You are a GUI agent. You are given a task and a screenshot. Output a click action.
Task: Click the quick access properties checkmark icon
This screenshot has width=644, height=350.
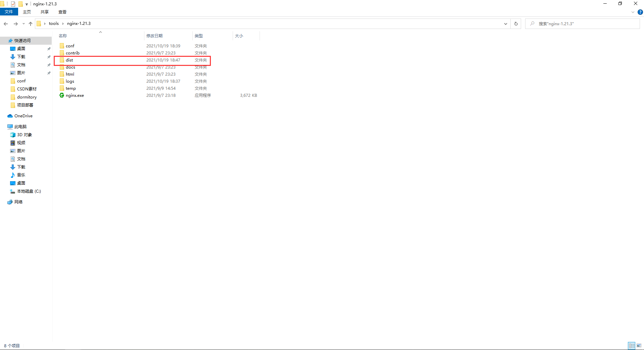(x=13, y=4)
